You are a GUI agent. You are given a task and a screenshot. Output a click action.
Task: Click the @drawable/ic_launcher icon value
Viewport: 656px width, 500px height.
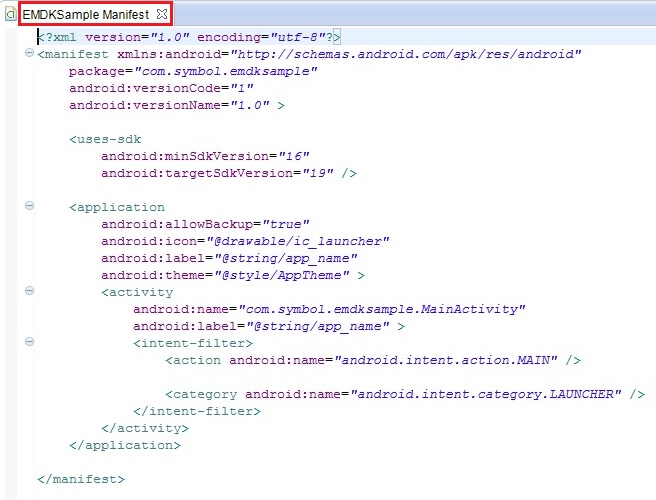point(298,241)
